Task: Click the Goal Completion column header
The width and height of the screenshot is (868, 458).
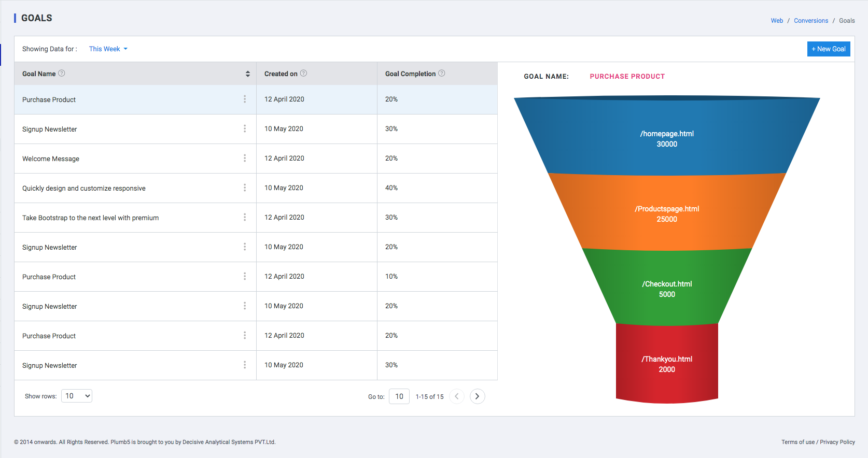Action: 437,74
